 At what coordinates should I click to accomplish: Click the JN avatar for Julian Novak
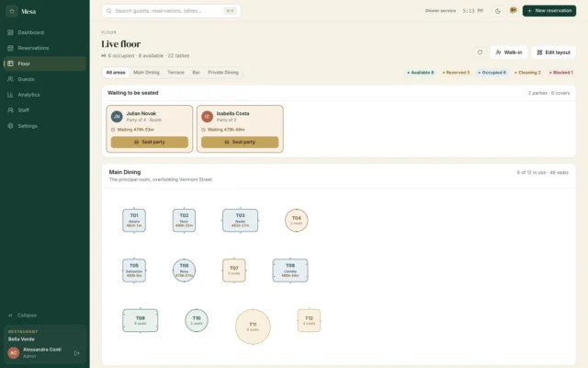click(x=117, y=117)
